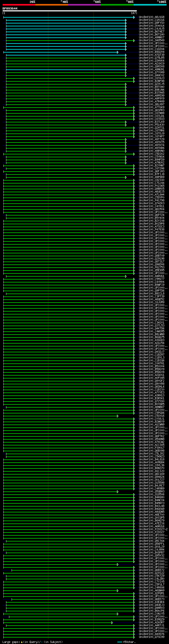Click UniRef100_P62753 label
169x644 pixels.
click(x=152, y=267)
